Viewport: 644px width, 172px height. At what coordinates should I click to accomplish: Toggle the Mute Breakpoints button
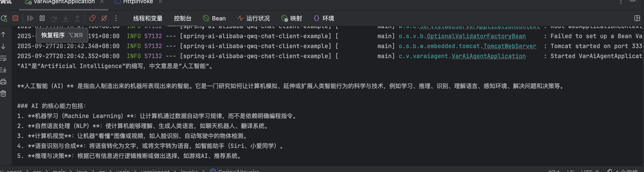(x=104, y=18)
